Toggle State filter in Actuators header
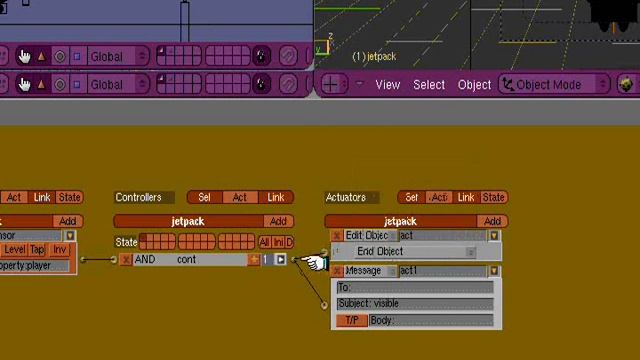 pyautogui.click(x=493, y=198)
